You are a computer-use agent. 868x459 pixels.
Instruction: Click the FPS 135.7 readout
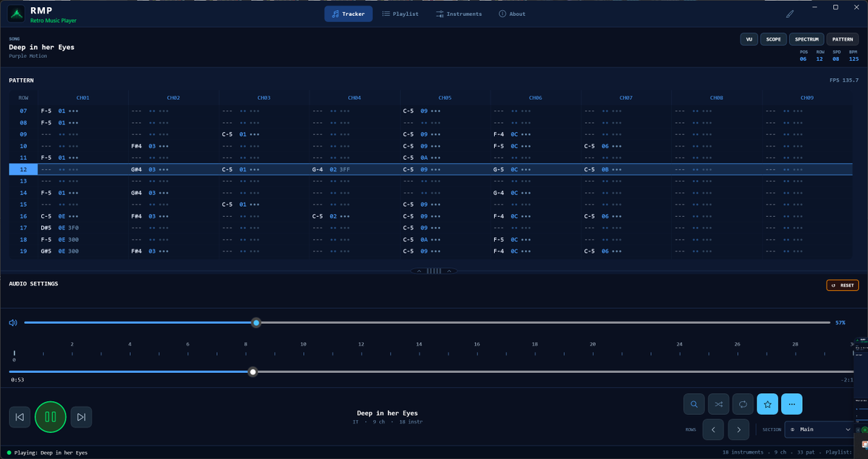click(x=844, y=80)
